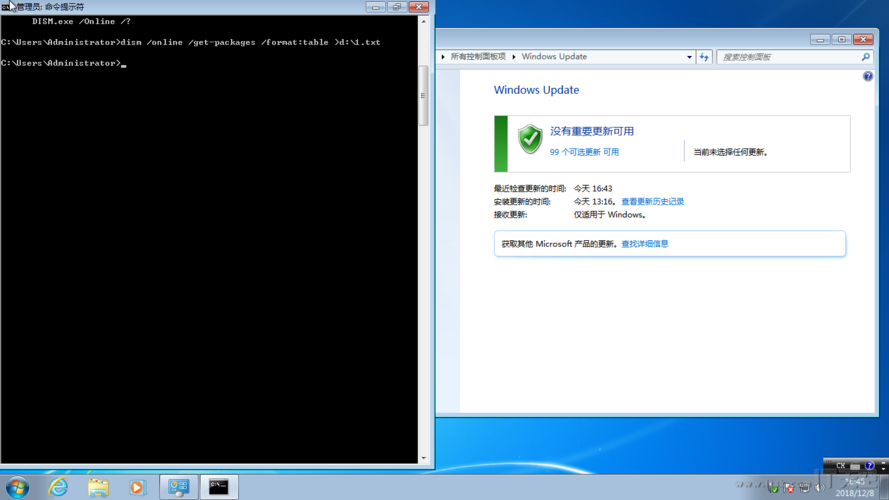Image resolution: width=889 pixels, height=500 pixels.
Task: Minimize the Command Prompt window
Action: (x=375, y=7)
